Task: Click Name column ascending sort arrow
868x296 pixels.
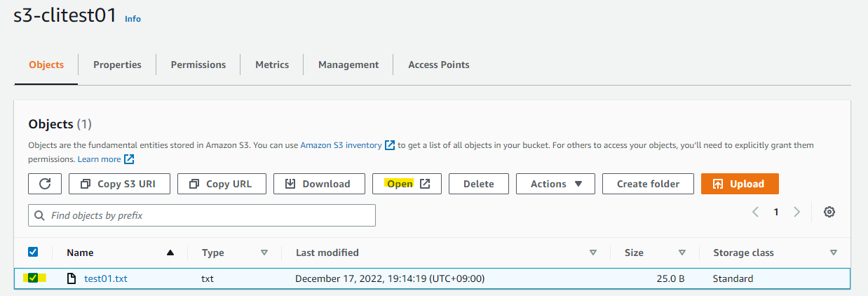Action: (170, 253)
